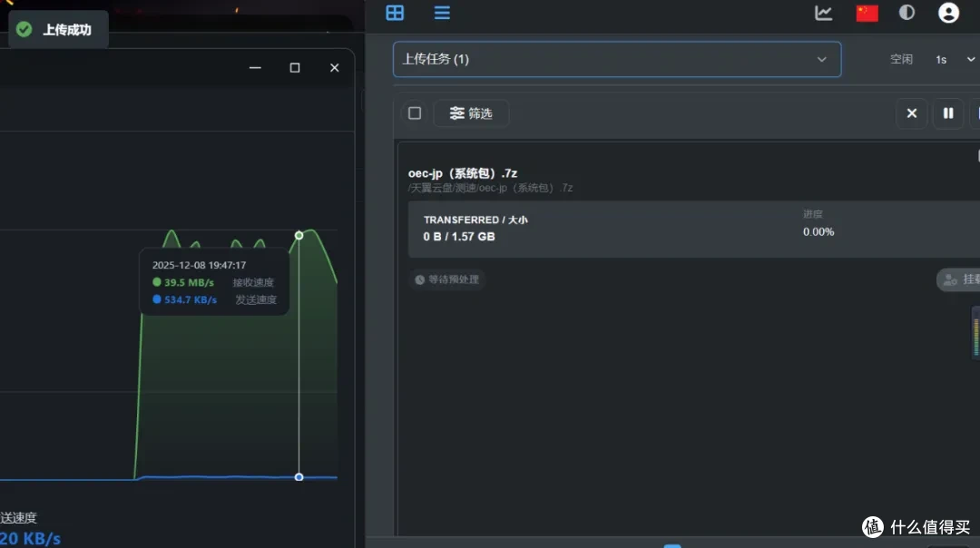Click the 534.7 KB/s send speed value
Viewport: 980px width, 548px height.
pos(191,300)
